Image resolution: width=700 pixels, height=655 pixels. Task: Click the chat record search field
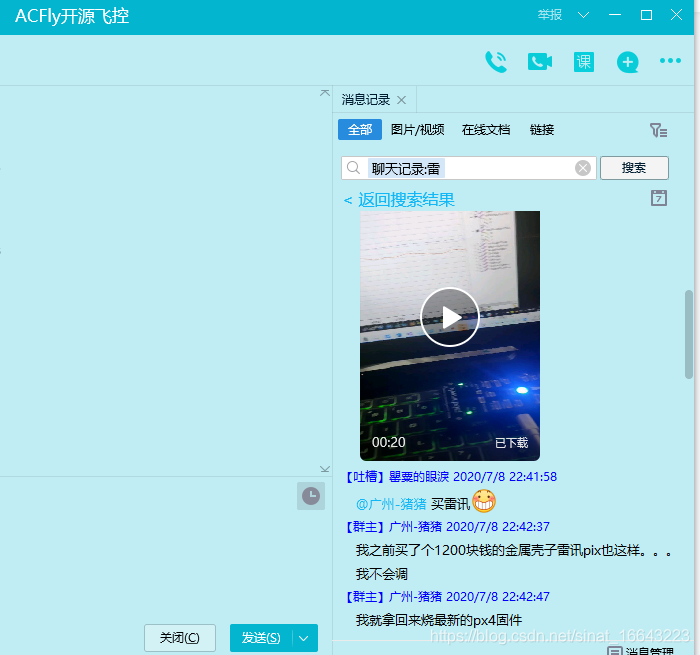tap(469, 168)
